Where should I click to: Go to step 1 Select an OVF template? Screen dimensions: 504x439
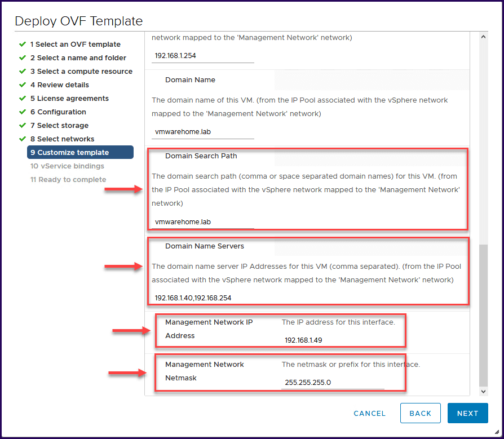[x=75, y=45]
